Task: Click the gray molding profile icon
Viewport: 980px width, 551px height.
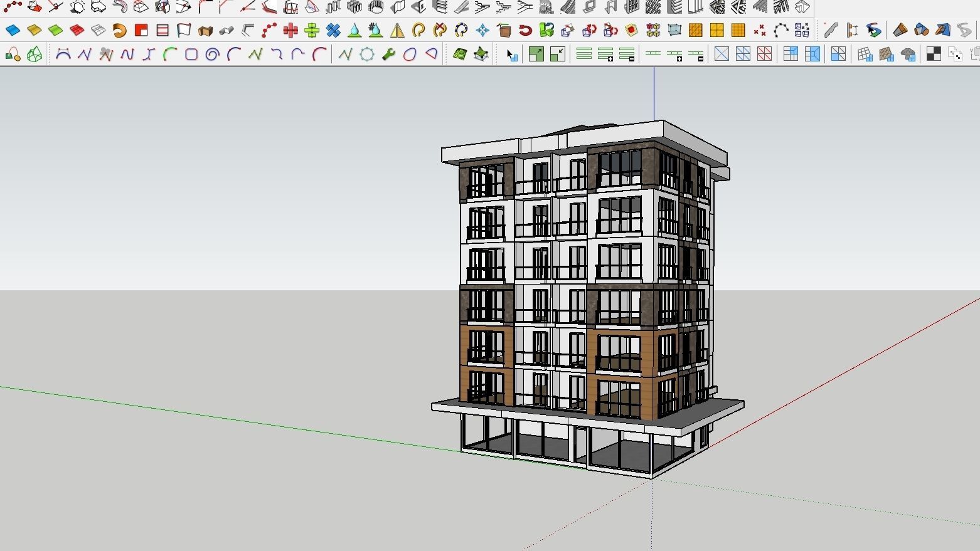Action: 831,30
